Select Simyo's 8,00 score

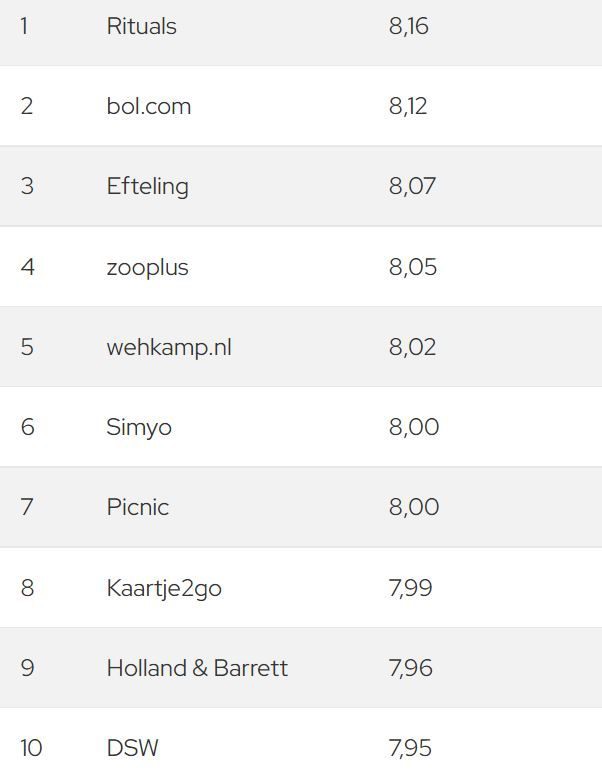point(413,427)
